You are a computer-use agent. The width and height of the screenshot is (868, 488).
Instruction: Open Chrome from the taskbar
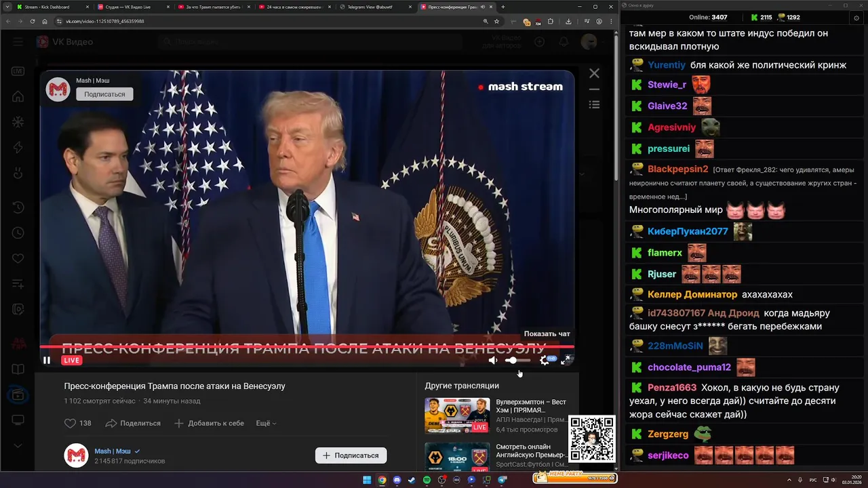382,480
